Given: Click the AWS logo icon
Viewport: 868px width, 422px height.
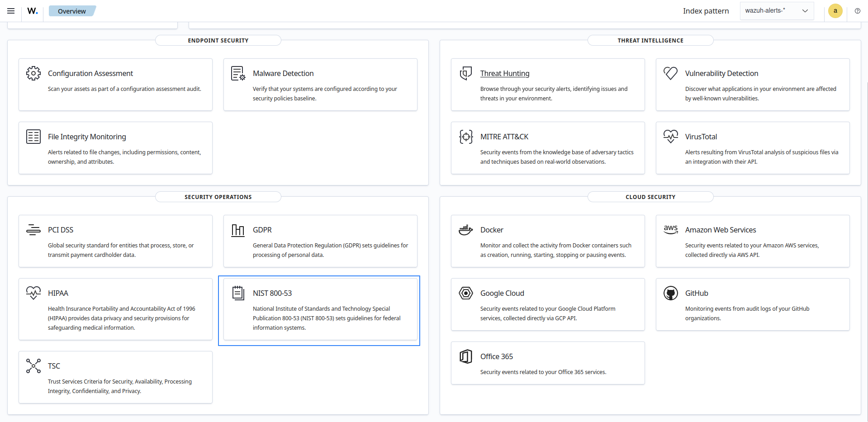Looking at the screenshot, I should (670, 229).
